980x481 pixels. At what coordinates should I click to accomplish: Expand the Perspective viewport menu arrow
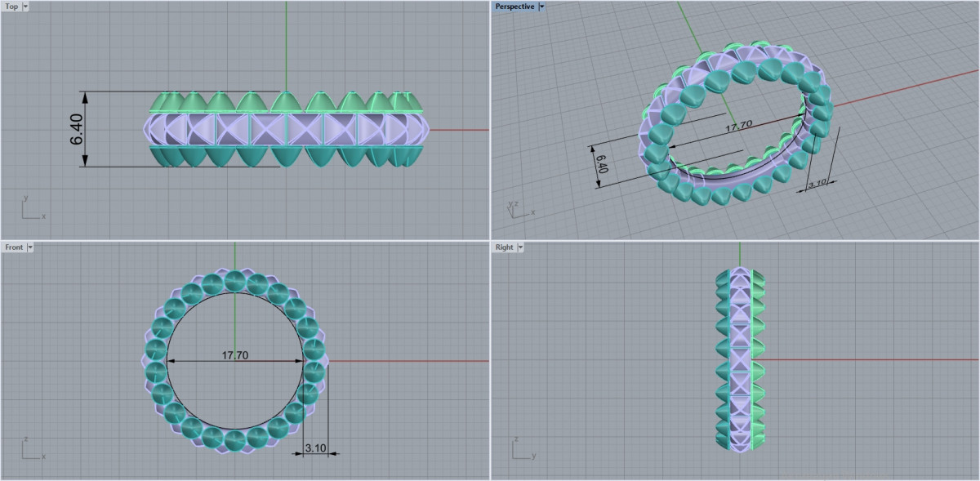(x=541, y=7)
